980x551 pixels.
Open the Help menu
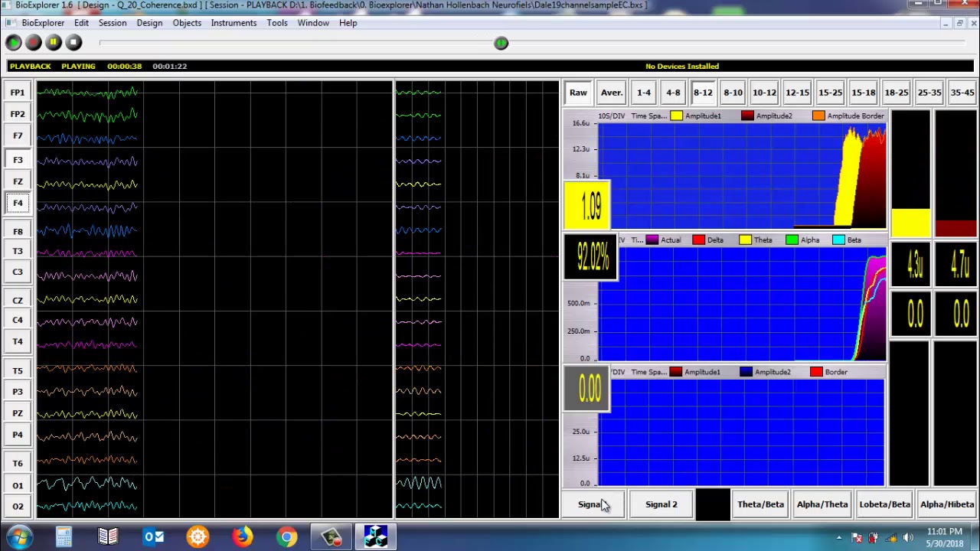click(348, 23)
